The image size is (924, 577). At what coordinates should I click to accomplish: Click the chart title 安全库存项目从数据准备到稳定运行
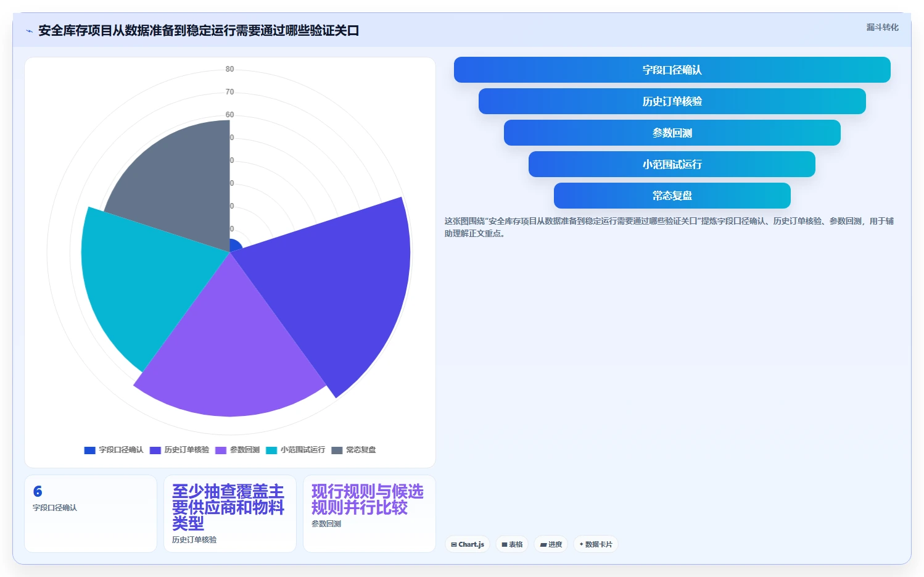tap(199, 31)
